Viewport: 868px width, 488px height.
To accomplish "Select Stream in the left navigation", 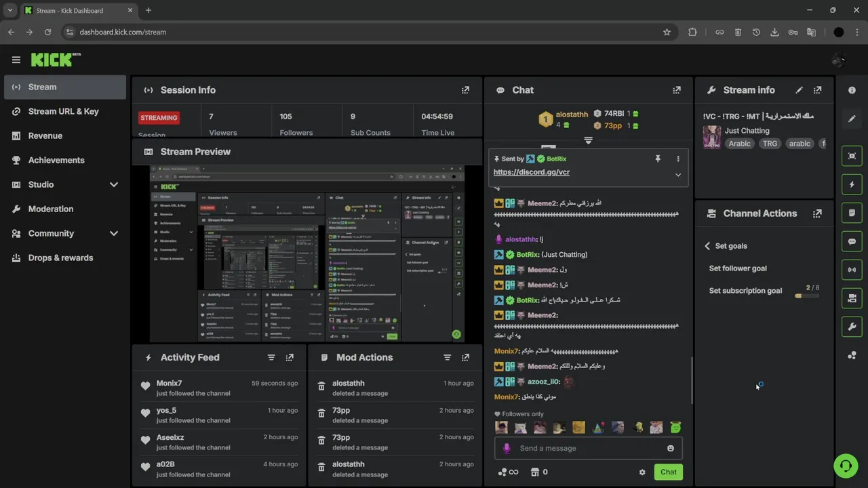I will pyautogui.click(x=65, y=87).
